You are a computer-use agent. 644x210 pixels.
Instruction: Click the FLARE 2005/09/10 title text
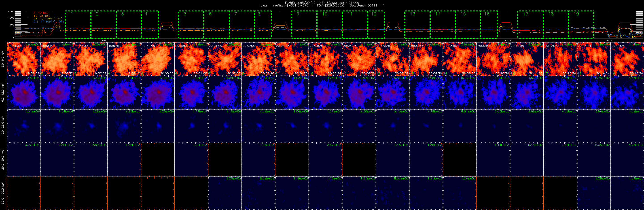tap(322, 2)
